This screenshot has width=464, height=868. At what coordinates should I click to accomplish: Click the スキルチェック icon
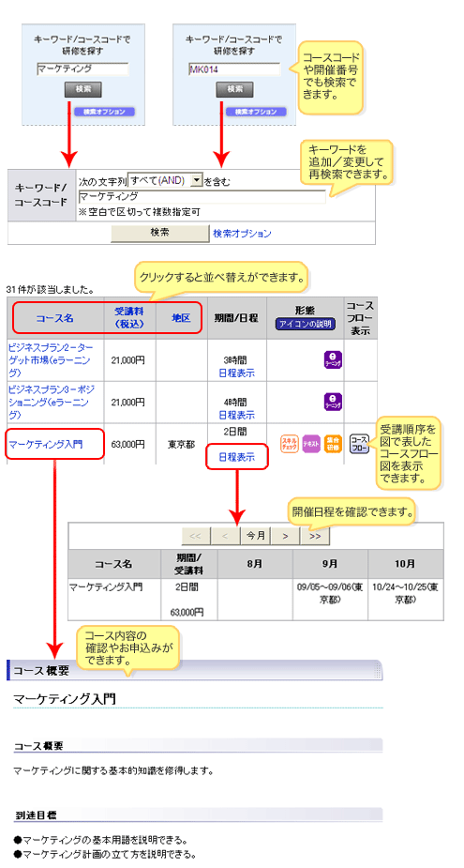pos(290,444)
